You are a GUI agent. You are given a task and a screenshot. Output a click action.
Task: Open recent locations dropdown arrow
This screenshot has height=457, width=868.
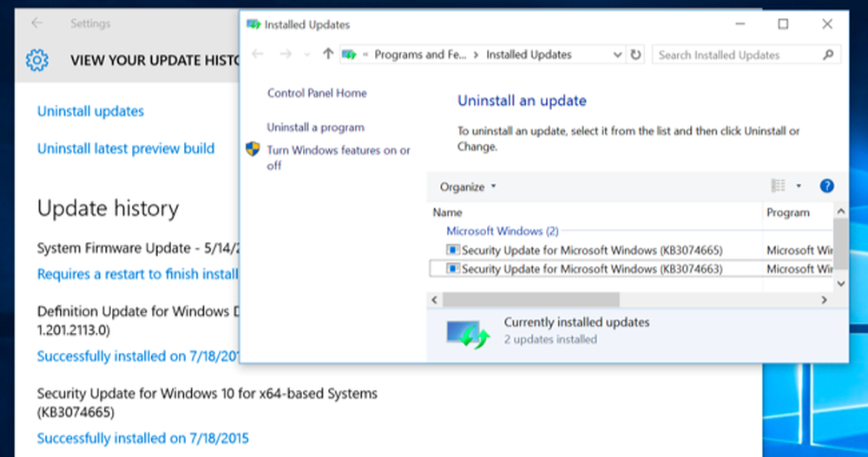pos(307,55)
